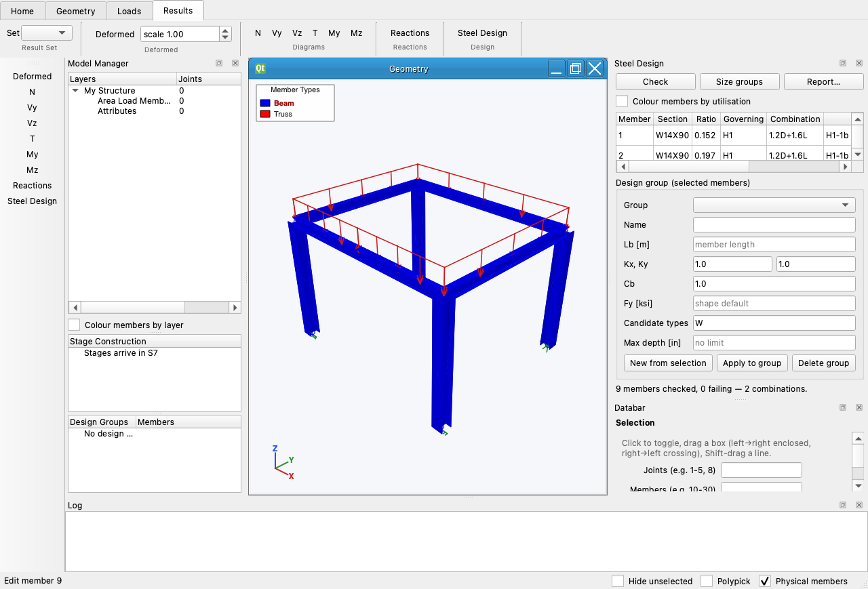Select Attributes tree row
The width and height of the screenshot is (868, 589).
(155, 111)
